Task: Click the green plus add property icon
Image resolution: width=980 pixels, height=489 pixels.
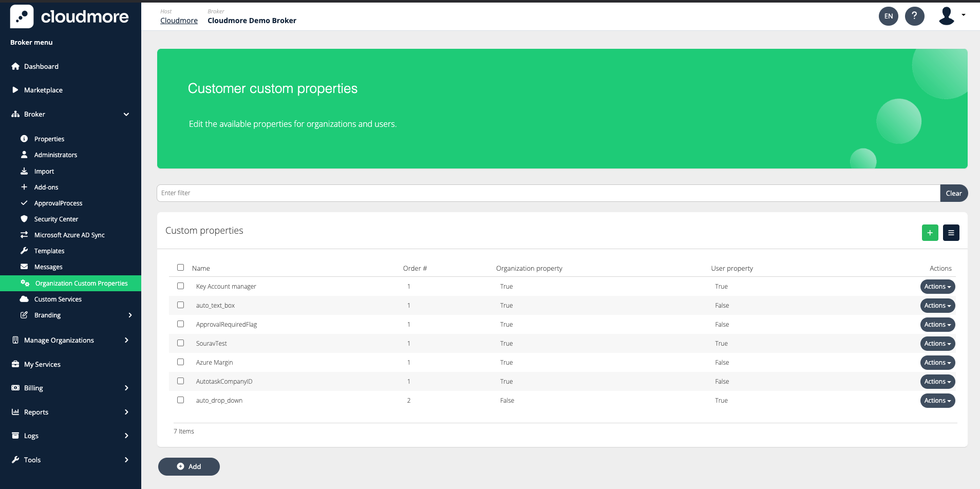Action: tap(930, 233)
